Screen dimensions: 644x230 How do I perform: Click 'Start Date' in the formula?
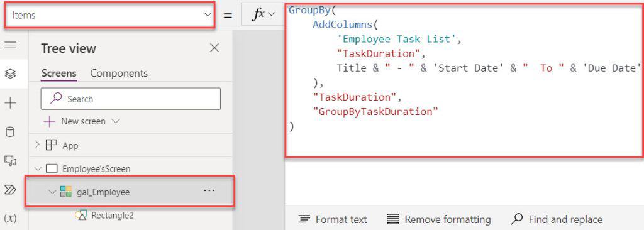468,68
